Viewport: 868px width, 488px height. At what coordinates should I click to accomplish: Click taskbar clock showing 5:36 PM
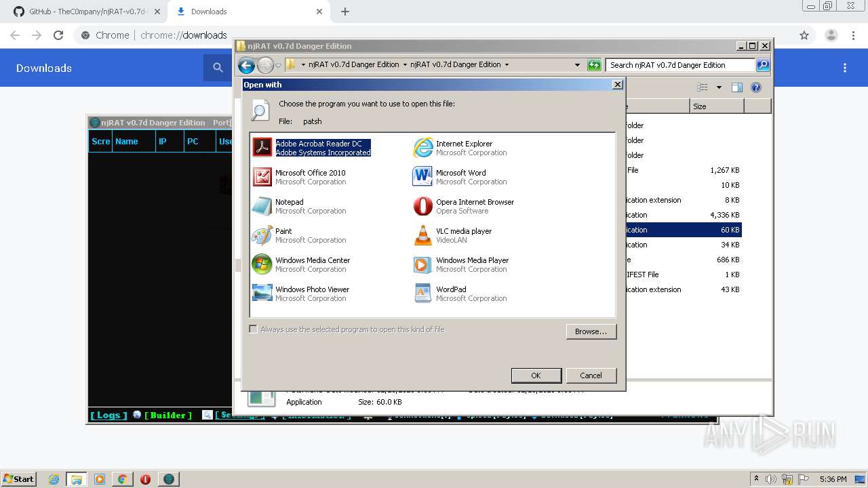click(833, 479)
